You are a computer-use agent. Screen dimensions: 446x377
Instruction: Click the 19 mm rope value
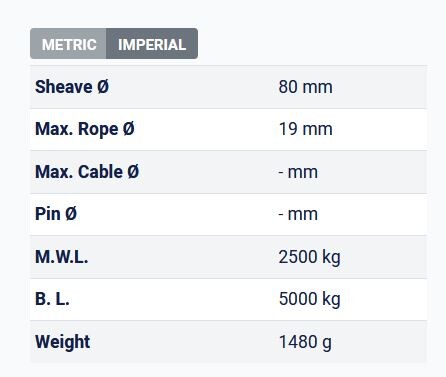click(305, 129)
